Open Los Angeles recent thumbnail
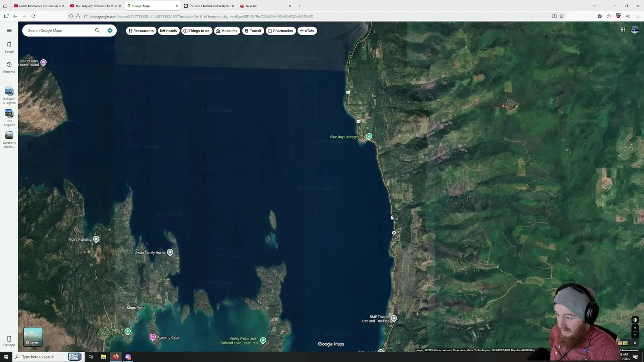The height and width of the screenshot is (362, 644). coord(9,113)
